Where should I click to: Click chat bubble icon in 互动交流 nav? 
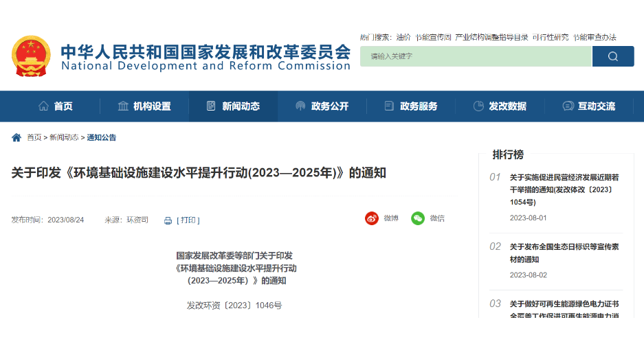tap(568, 106)
